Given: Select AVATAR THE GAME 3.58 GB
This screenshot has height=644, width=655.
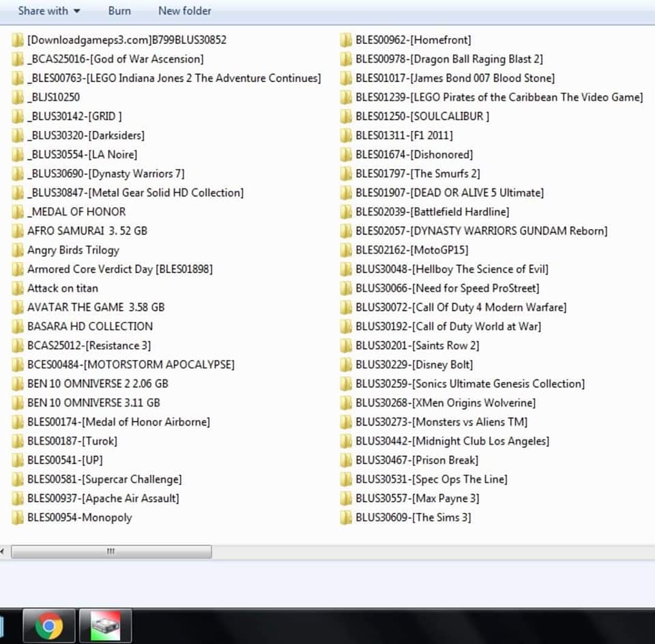Looking at the screenshot, I should tap(96, 308).
